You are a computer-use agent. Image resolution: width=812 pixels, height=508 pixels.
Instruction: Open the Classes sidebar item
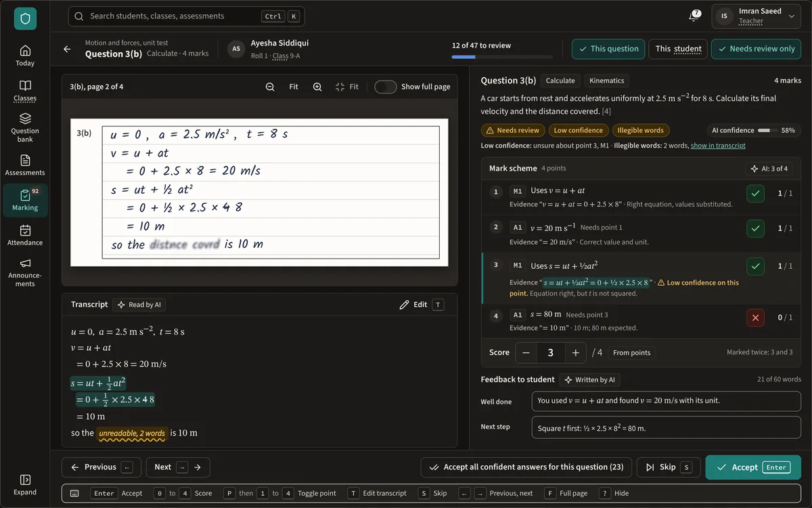(x=25, y=91)
